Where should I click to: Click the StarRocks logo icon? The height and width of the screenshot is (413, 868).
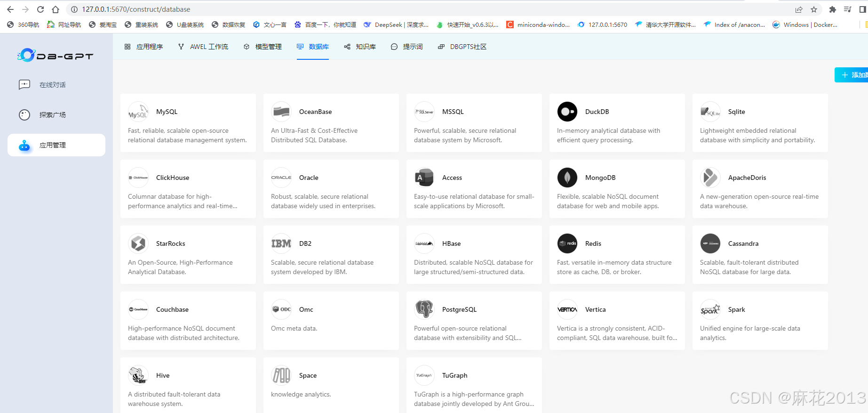(x=138, y=243)
